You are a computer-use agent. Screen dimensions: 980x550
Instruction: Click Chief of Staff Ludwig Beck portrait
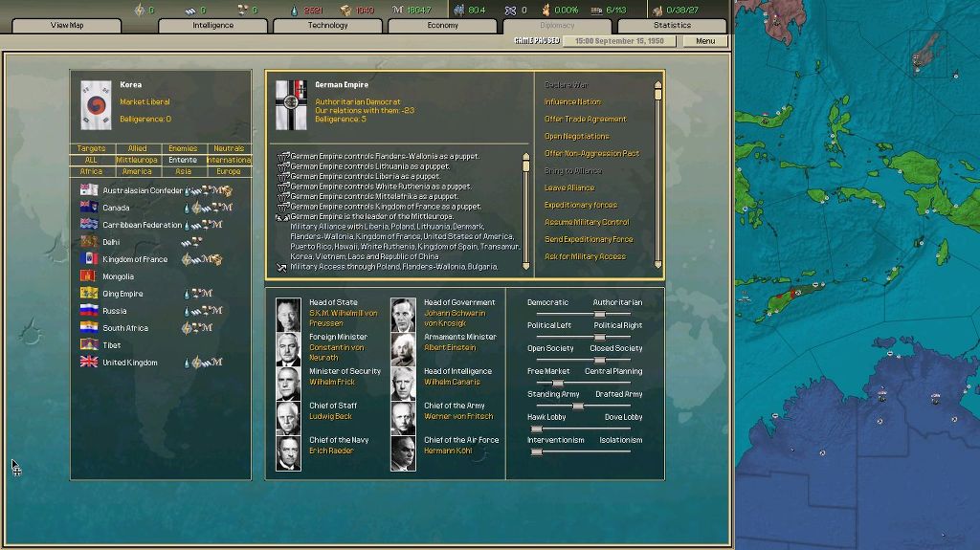click(x=288, y=418)
